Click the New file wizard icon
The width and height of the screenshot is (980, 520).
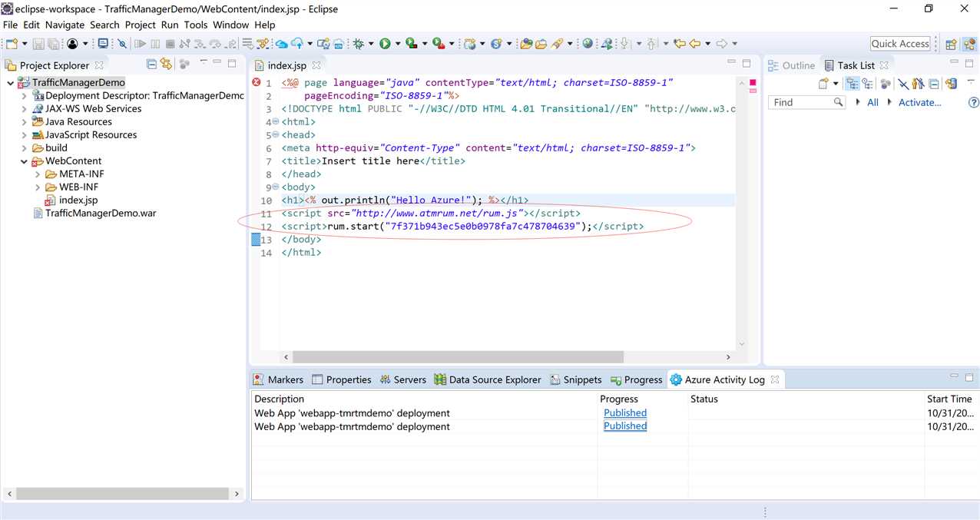click(x=12, y=44)
